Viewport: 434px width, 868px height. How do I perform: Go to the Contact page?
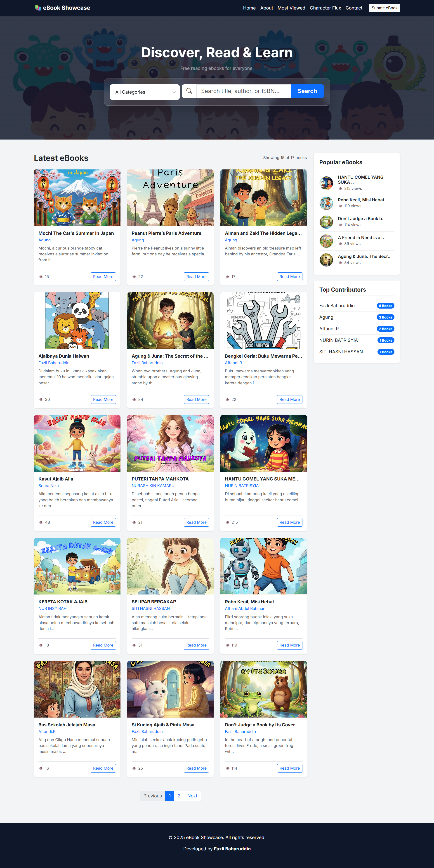354,8
